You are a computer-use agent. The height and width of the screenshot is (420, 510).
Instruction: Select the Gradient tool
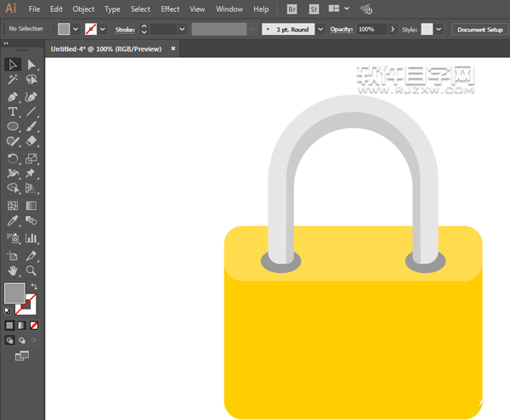31,206
